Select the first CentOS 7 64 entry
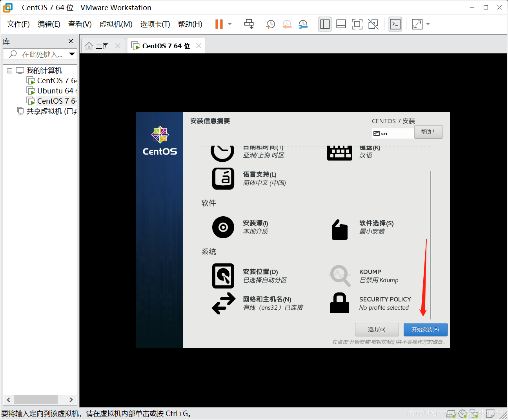This screenshot has width=508, height=420. [x=51, y=80]
